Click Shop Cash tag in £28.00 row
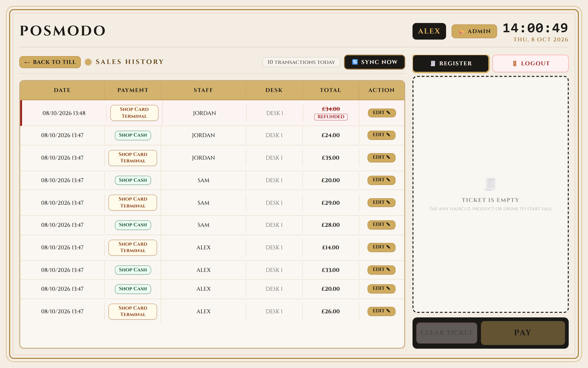 click(x=133, y=224)
